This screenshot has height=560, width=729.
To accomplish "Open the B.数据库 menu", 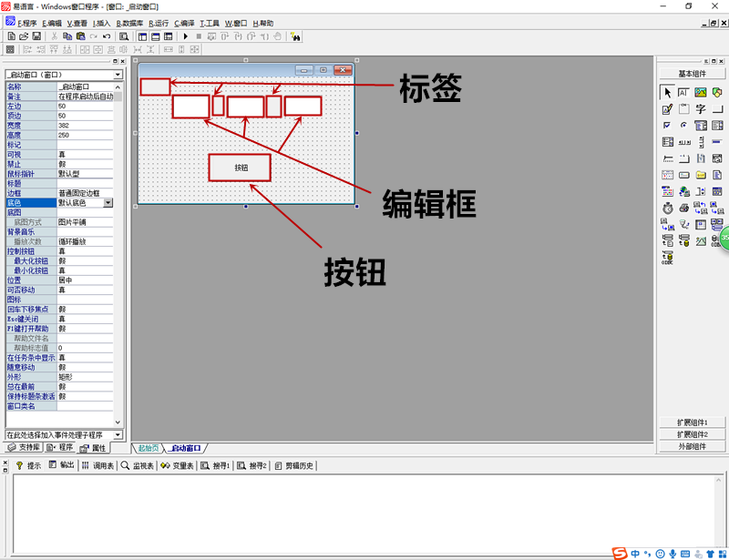I will [129, 24].
